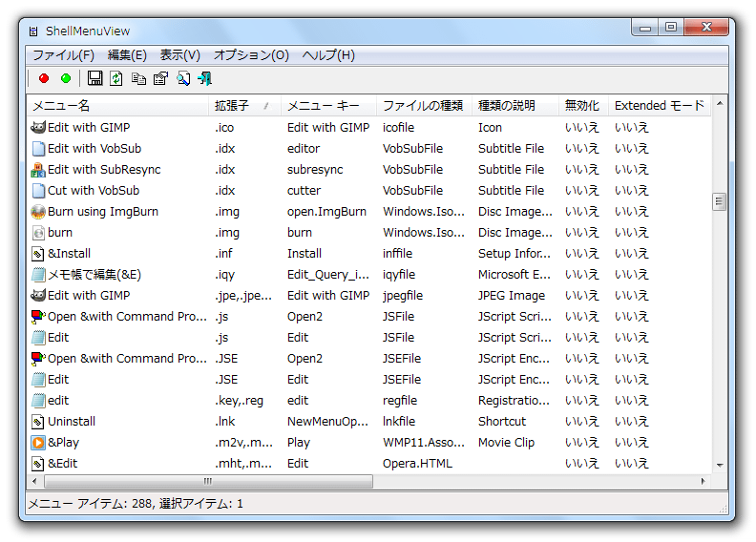Click the exit toolbar icon
The image size is (756, 542).
[205, 78]
